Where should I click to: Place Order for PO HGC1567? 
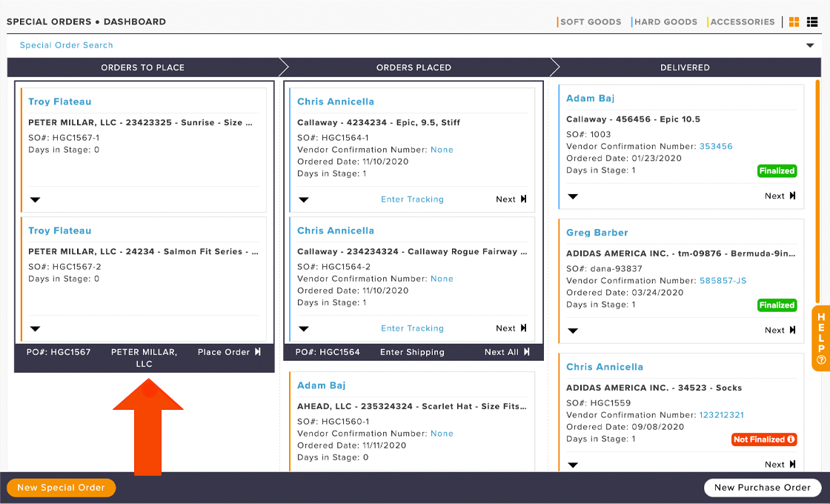229,352
